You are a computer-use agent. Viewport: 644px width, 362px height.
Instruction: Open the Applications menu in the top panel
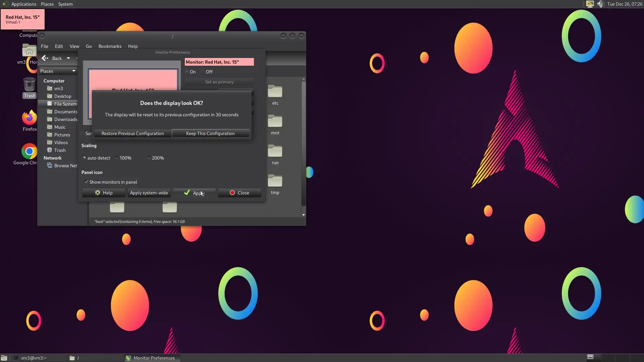23,4
